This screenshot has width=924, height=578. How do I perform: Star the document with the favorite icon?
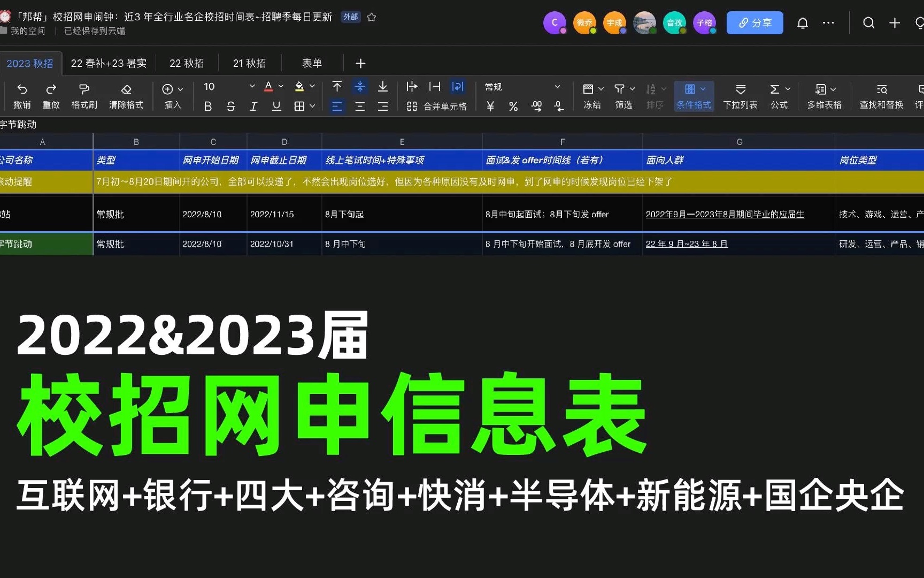pyautogui.click(x=372, y=17)
